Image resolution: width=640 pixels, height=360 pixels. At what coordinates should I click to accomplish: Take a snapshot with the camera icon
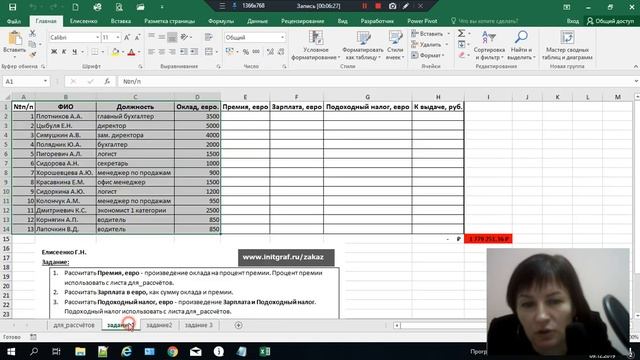coord(392,6)
